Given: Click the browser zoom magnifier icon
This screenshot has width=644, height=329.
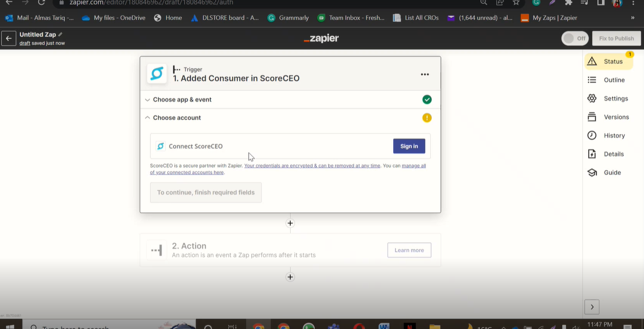Looking at the screenshot, I should coord(484,3).
